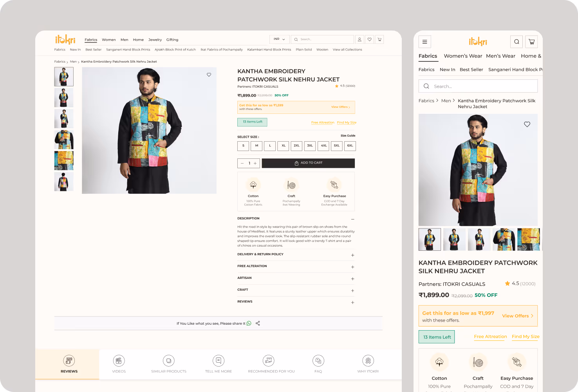Open the account profile icon in desktop header
578x392 pixels.
359,40
